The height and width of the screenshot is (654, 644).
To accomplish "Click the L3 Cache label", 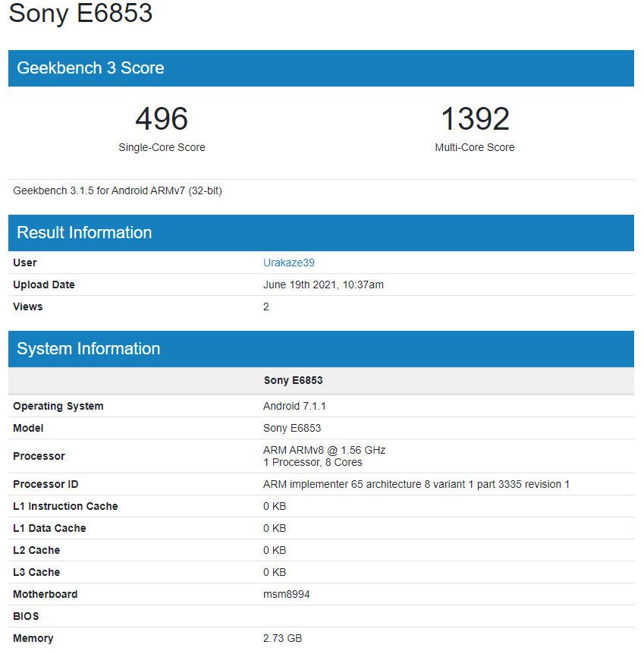I will tap(36, 573).
